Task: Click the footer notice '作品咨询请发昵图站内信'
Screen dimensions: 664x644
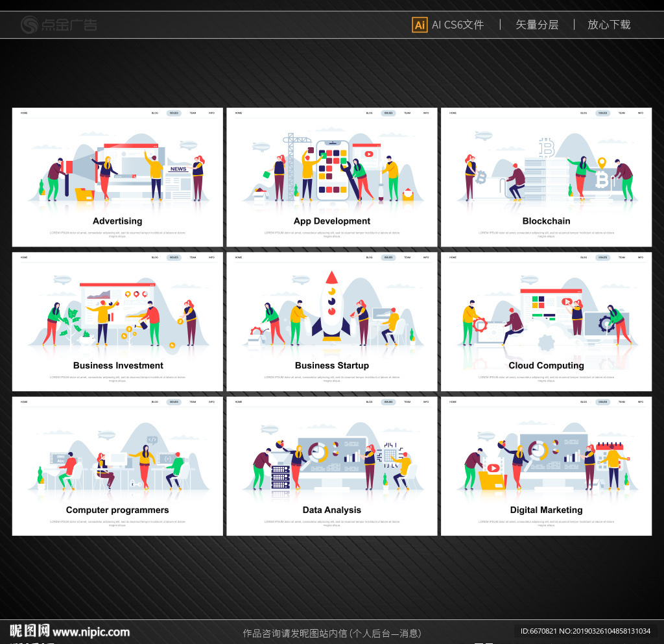Action: pos(295,633)
